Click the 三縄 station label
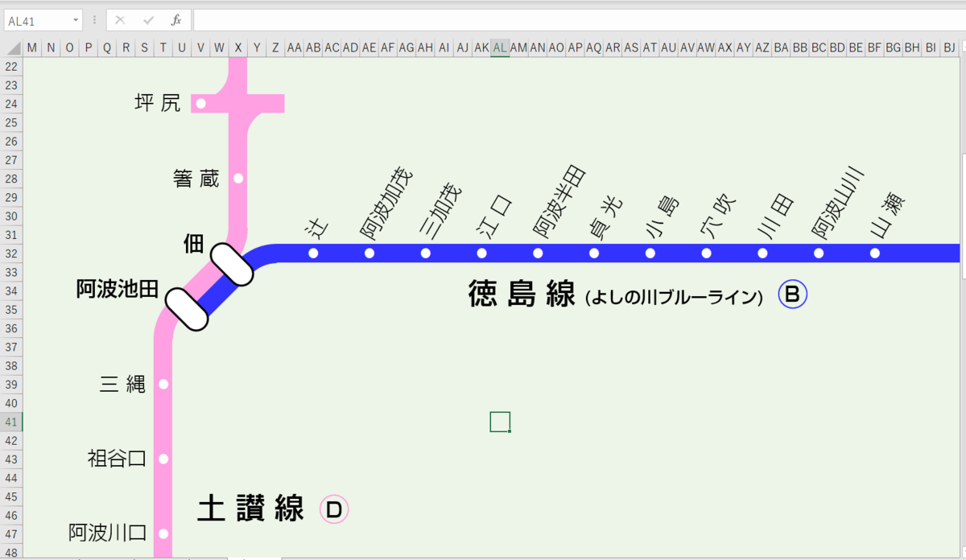The height and width of the screenshot is (560, 966). tap(122, 385)
